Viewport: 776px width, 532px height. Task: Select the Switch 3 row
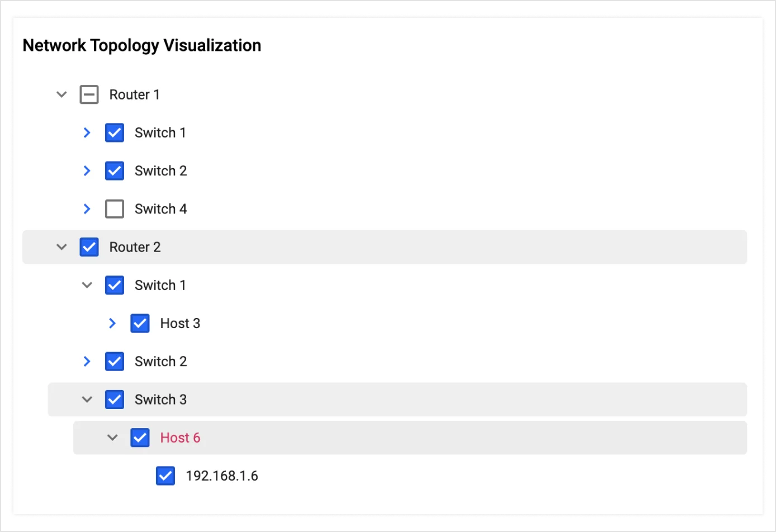[160, 400]
